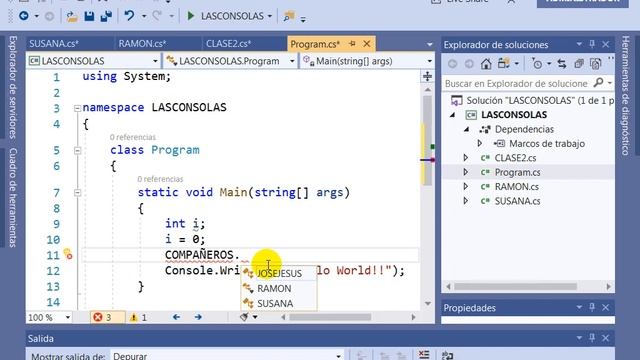Open the Cuadro de herramientas side tab

[13, 197]
